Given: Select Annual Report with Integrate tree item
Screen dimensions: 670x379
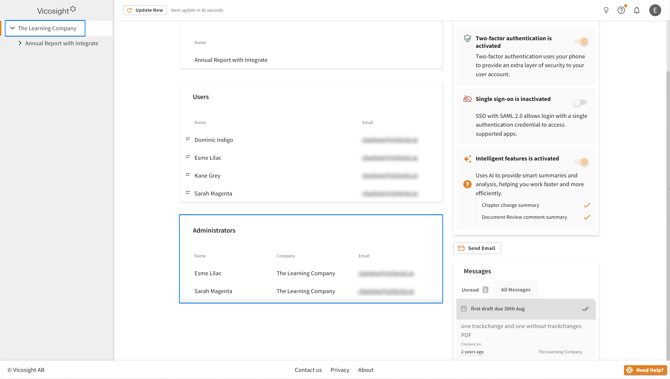Looking at the screenshot, I should (x=62, y=43).
